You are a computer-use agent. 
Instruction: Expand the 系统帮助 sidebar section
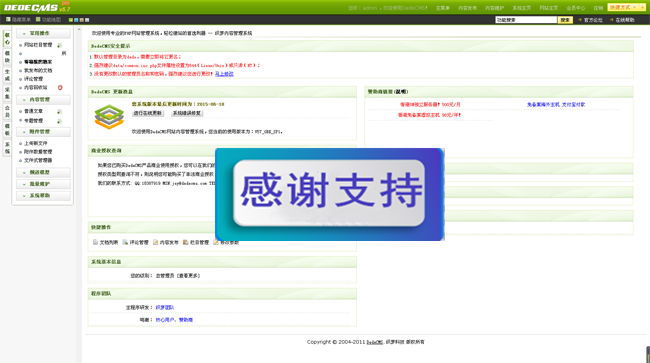point(43,196)
